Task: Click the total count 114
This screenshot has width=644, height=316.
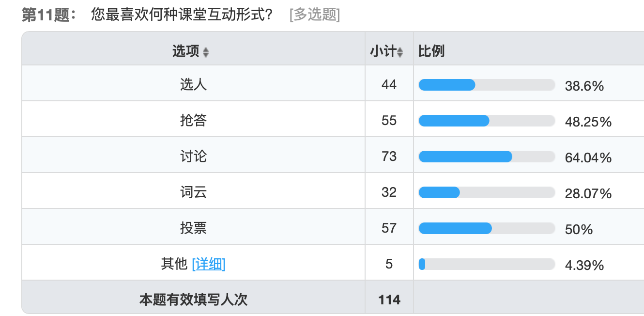Action: pos(389,300)
